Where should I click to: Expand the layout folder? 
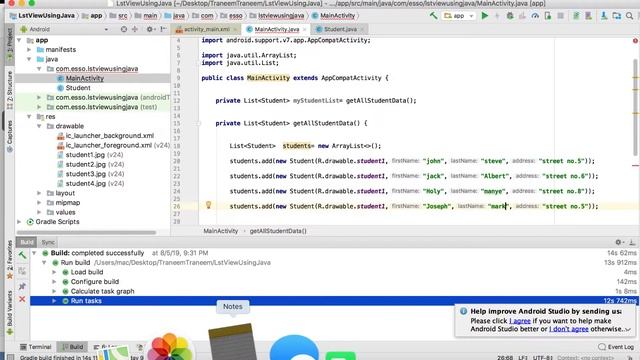click(39, 193)
